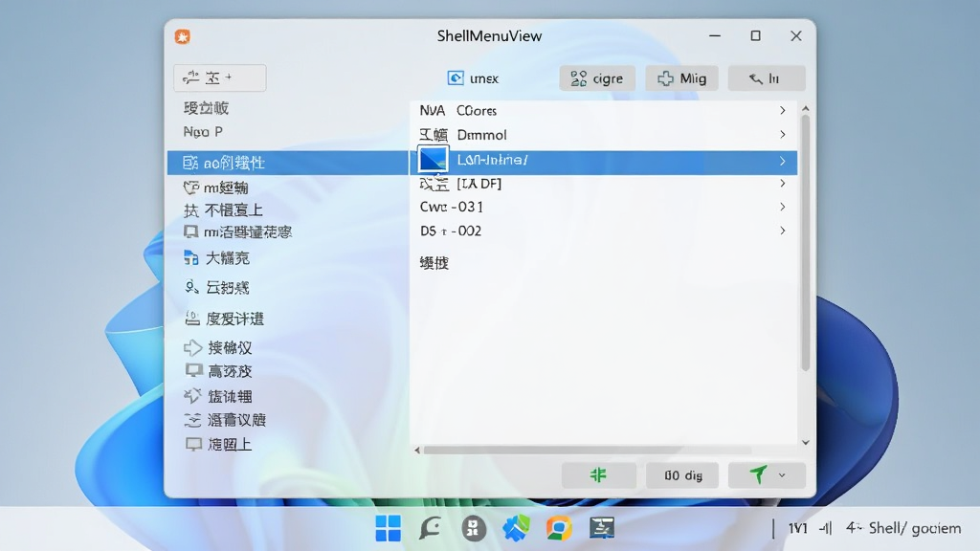This screenshot has width=980, height=551.
Task: Click the vertical scrollbar thumb
Action: pos(805,244)
